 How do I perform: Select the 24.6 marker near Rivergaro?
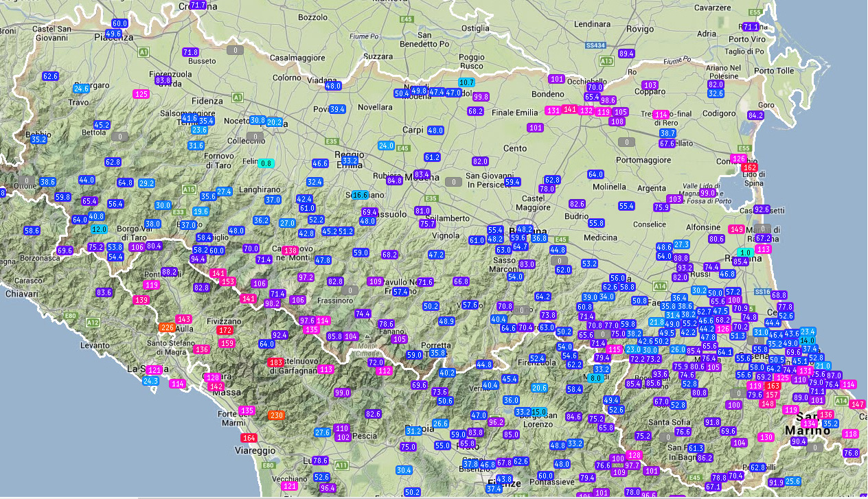[x=82, y=89]
